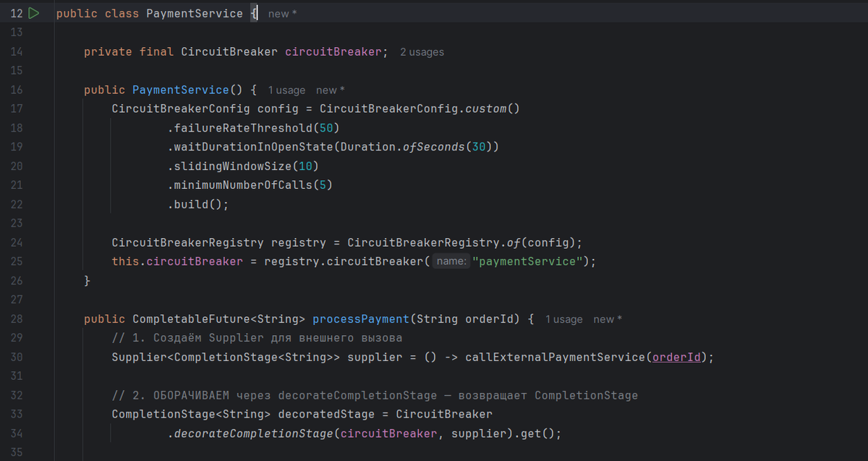Viewport: 868px width, 461px height.
Task: Click the .failureRateThreshold(50) call
Action: coord(253,128)
